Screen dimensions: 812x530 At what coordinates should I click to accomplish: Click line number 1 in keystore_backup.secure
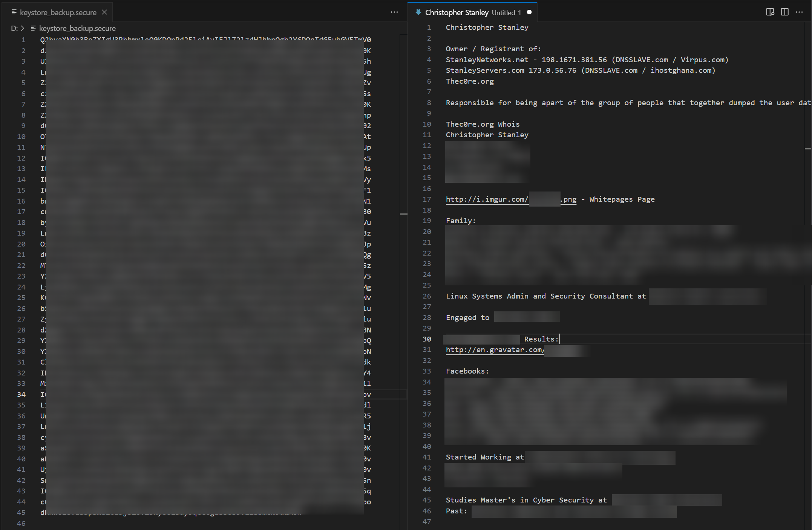[x=23, y=40]
